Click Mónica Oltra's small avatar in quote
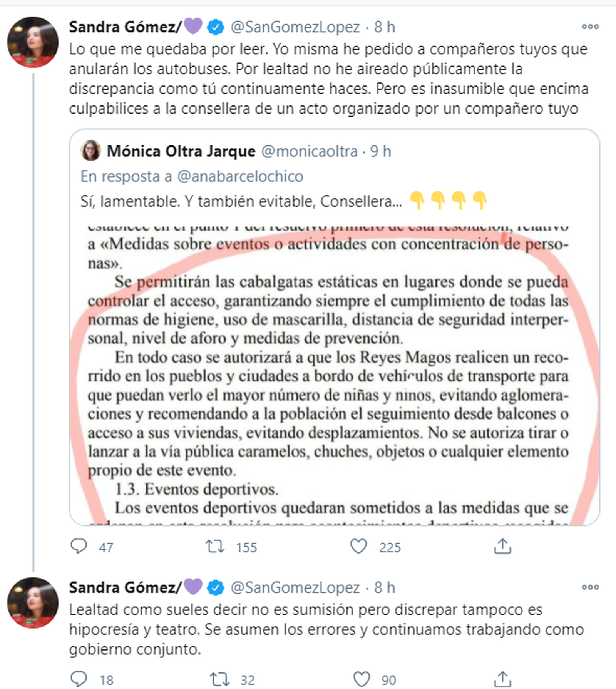 coord(90,151)
